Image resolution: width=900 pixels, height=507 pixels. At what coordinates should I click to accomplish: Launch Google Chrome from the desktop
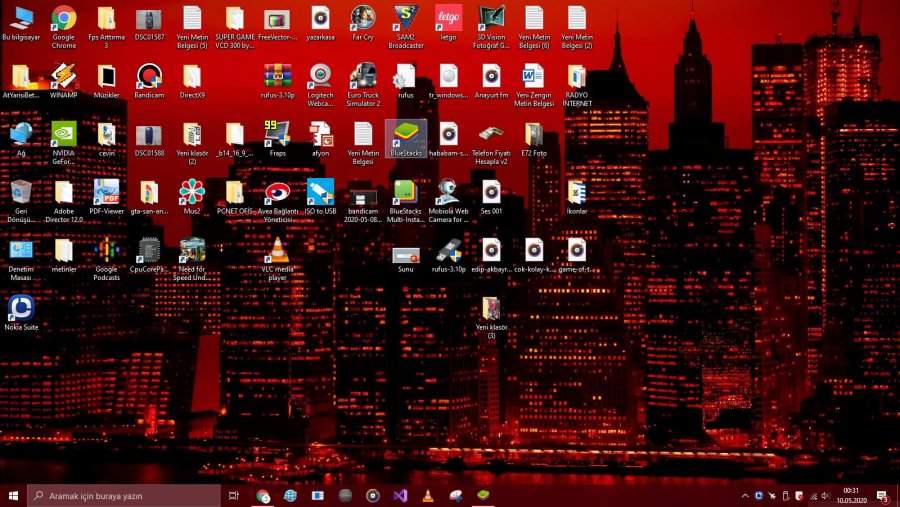coord(64,28)
